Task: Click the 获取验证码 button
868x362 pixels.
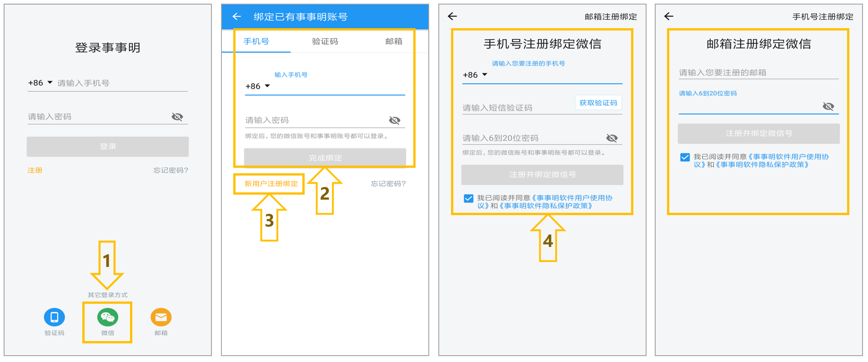Action: [598, 103]
